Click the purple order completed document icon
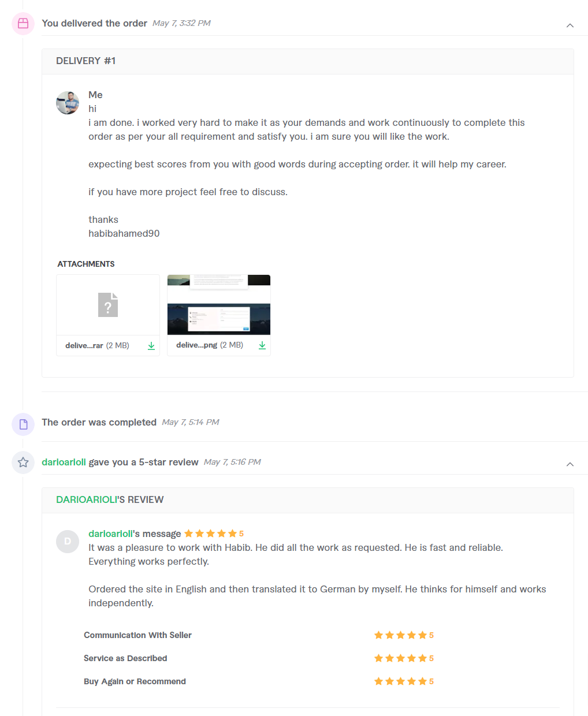 (x=23, y=424)
